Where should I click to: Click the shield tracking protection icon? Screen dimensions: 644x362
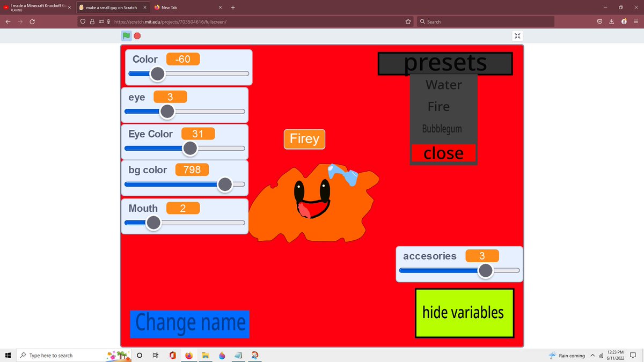coord(83,21)
